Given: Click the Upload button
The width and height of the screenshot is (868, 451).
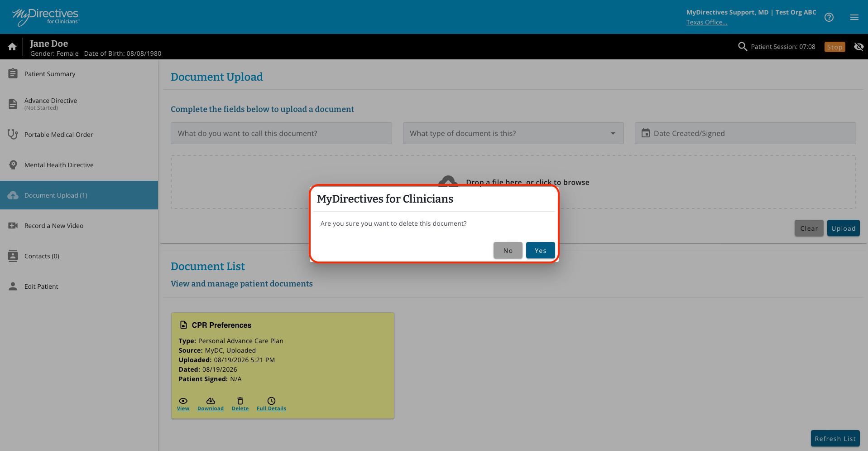Looking at the screenshot, I should click(x=843, y=228).
